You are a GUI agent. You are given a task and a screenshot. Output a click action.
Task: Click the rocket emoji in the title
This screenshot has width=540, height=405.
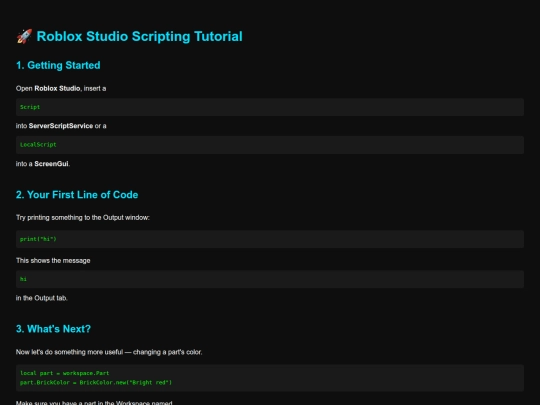[x=24, y=36]
